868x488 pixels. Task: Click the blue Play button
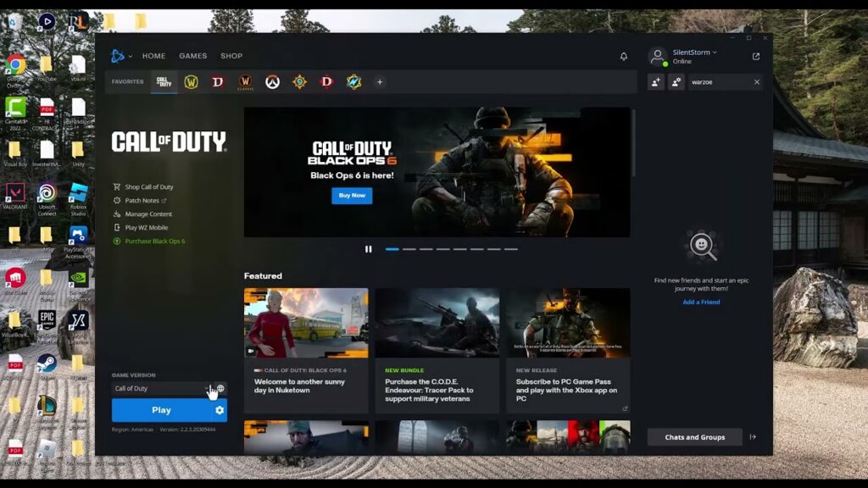click(162, 410)
